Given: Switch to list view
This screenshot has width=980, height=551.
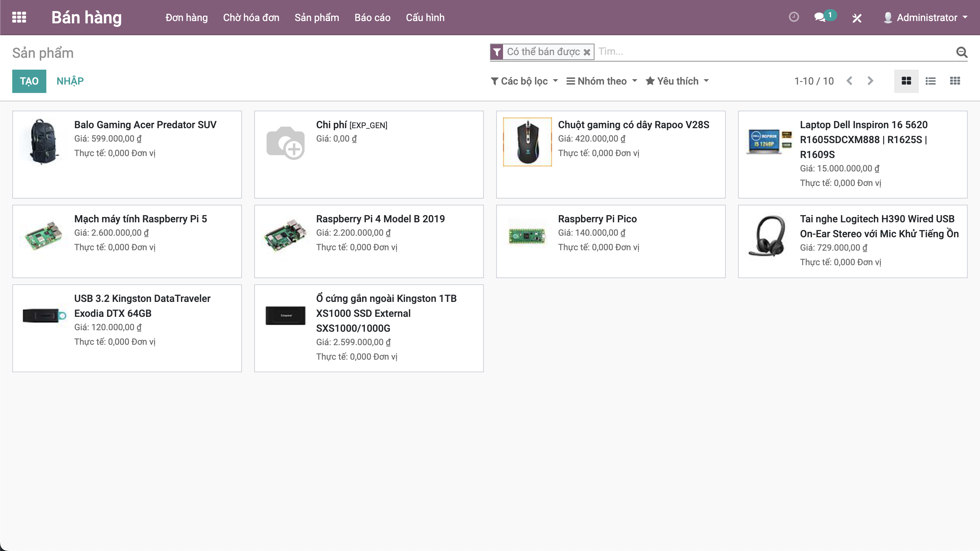Looking at the screenshot, I should click(x=931, y=81).
